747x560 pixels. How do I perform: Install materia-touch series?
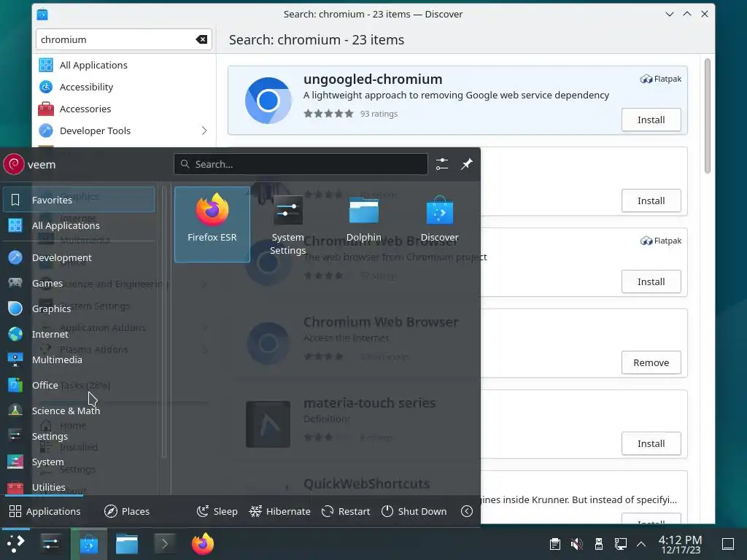tap(651, 444)
